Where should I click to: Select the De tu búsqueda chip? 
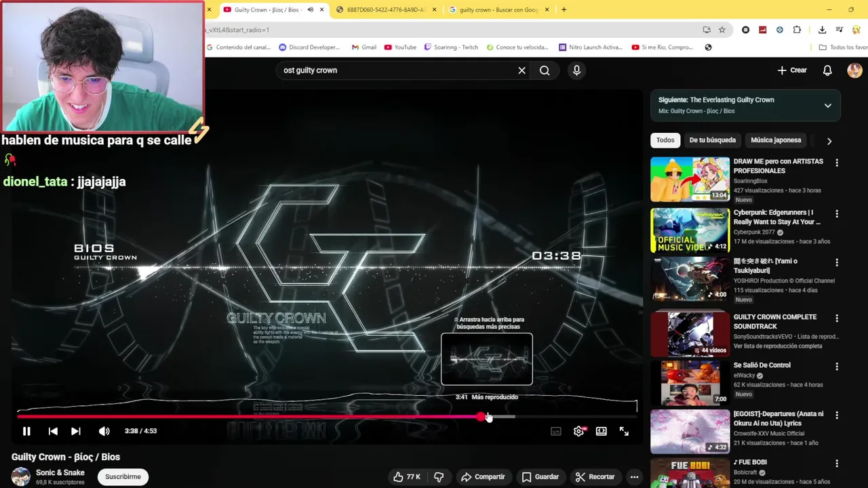[712, 140]
